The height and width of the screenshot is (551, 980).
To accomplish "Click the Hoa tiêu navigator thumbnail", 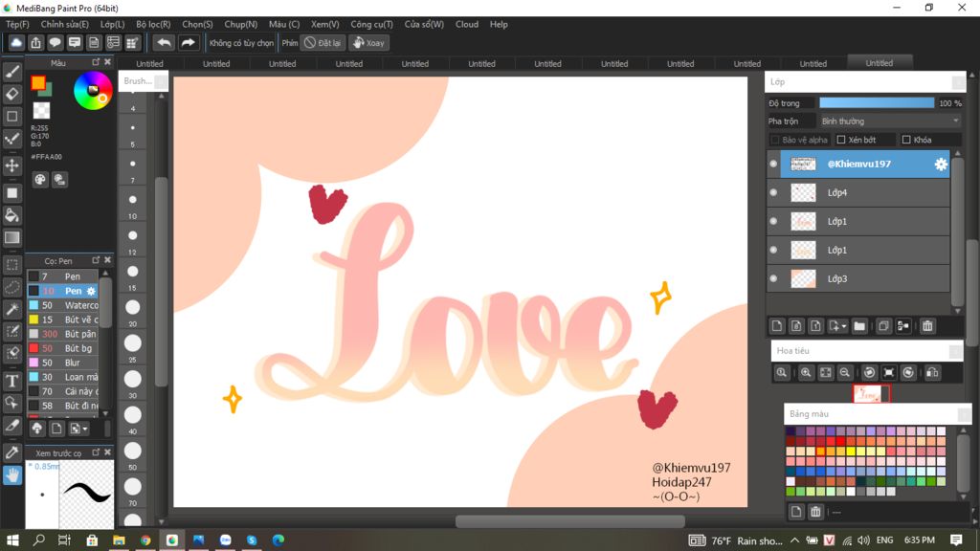I will point(871,394).
